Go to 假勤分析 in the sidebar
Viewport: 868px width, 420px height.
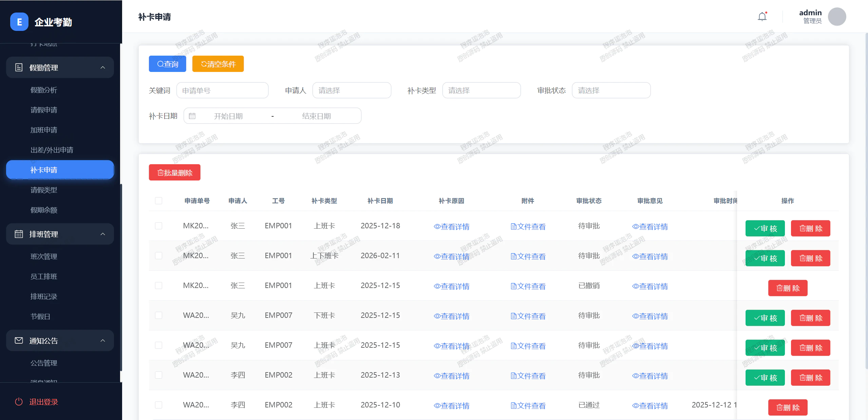click(44, 90)
